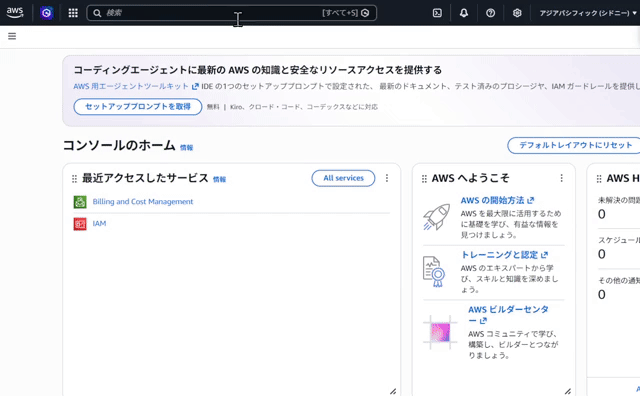The height and width of the screenshot is (396, 640).
Task: Click the pink AWS Builder Center thumbnail
Action: [x=440, y=332]
